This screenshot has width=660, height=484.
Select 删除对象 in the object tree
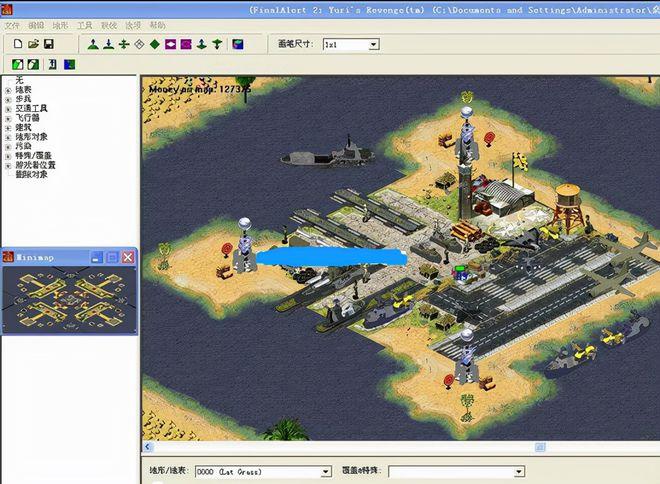[32, 174]
